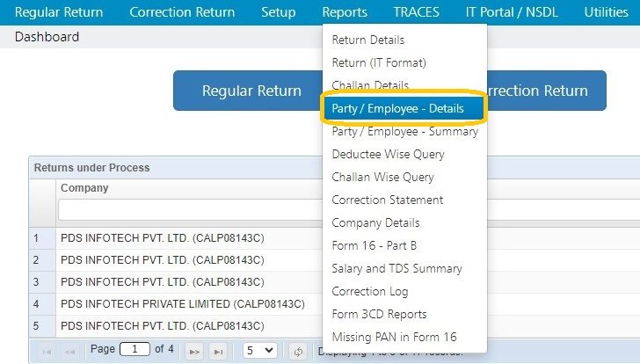Go to previous page of grid
The image size is (640, 364).
(70, 350)
